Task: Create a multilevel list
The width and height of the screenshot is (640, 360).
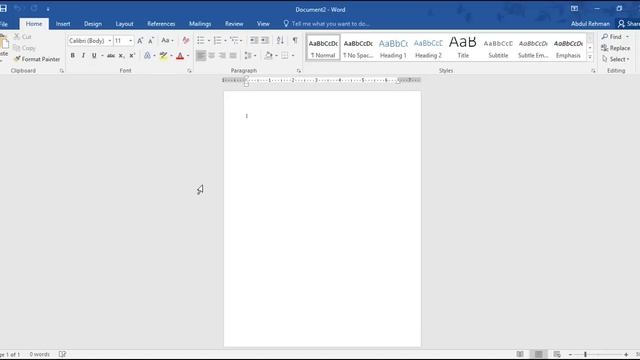Action: [x=234, y=40]
